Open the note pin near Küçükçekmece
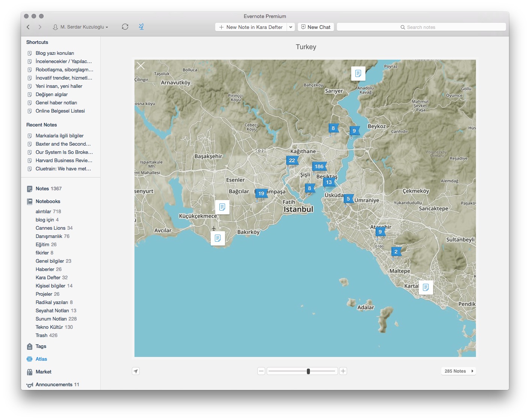This screenshot has width=530, height=420. pos(222,207)
